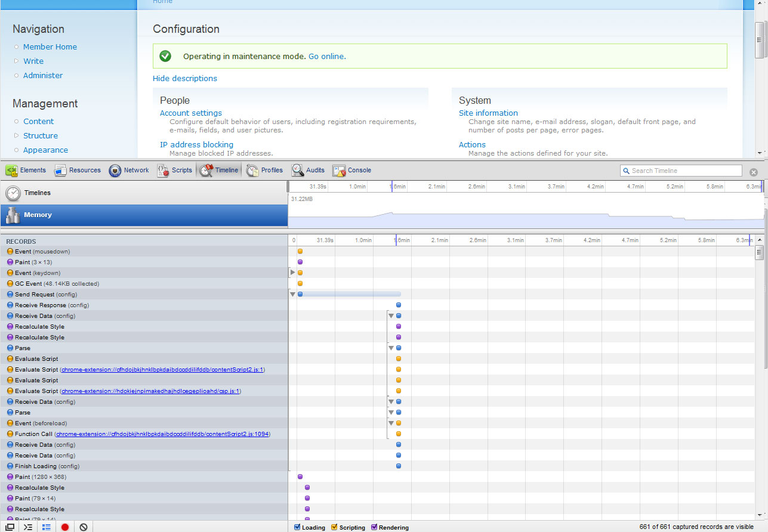This screenshot has height=532, width=768.
Task: Select the Scripts panel
Action: (x=175, y=170)
